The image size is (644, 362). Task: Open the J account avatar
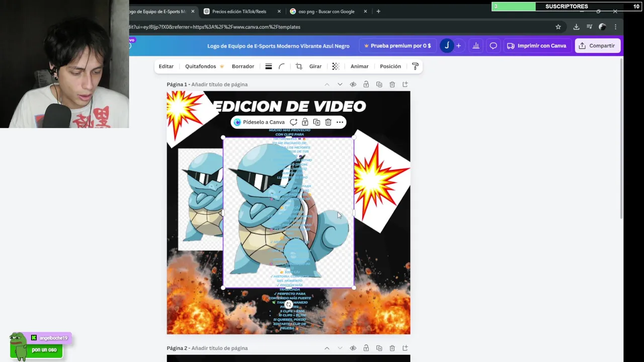click(x=447, y=46)
